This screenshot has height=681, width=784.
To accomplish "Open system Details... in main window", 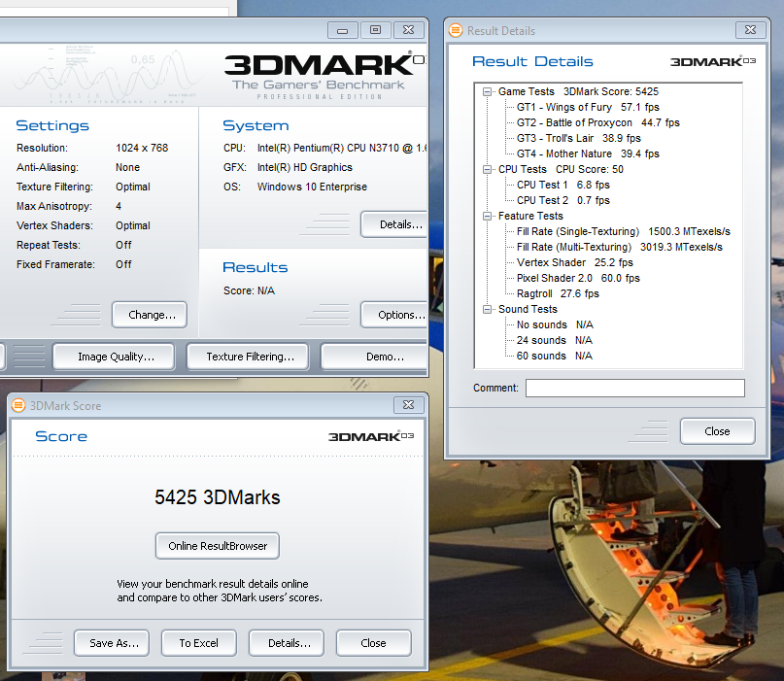I will pyautogui.click(x=395, y=224).
